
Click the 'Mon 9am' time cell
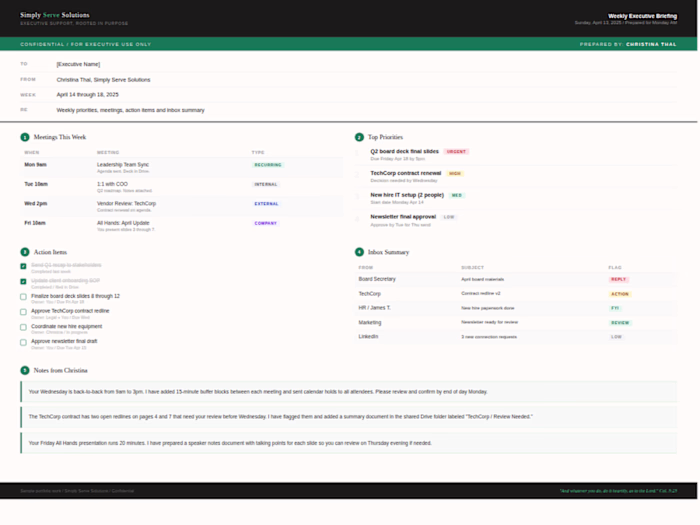click(x=35, y=165)
